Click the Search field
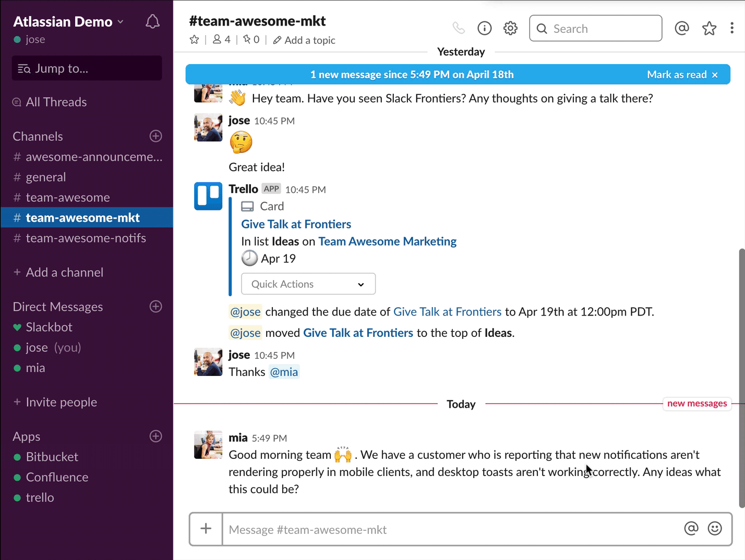 [x=595, y=28]
